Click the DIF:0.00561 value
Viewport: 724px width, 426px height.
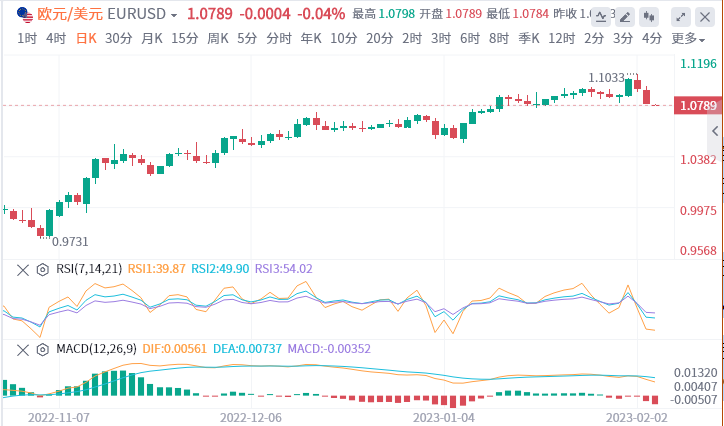pos(175,348)
